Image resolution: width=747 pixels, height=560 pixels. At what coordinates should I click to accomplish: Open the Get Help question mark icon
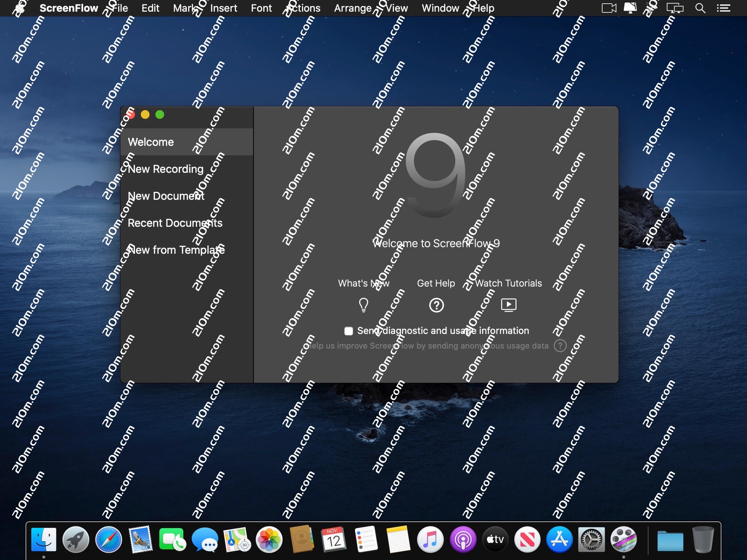point(436,305)
